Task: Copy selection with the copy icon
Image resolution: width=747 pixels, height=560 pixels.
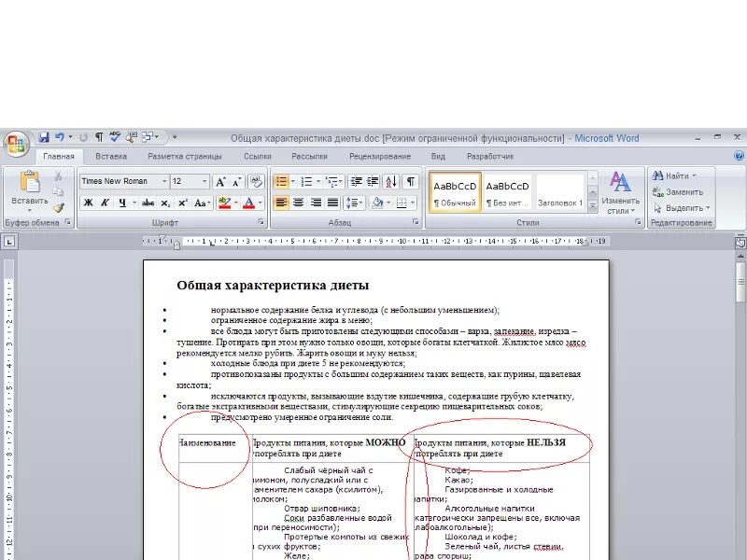Action: 58,191
